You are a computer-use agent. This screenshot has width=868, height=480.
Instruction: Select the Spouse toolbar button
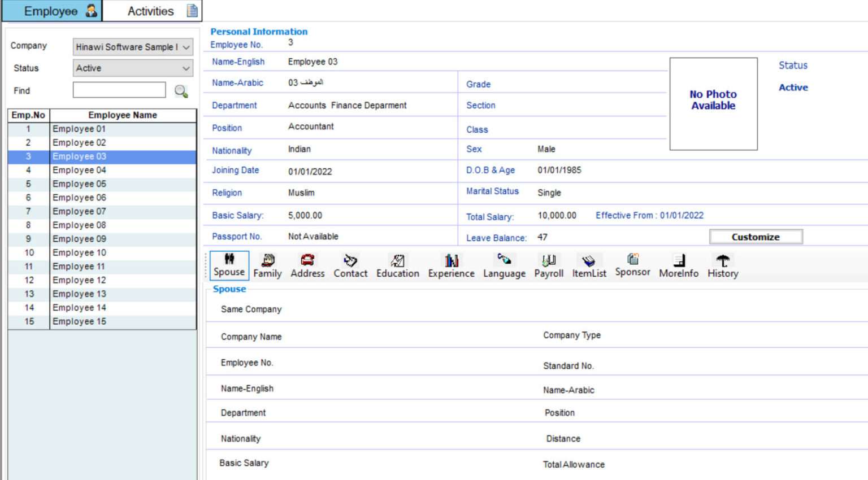click(229, 265)
